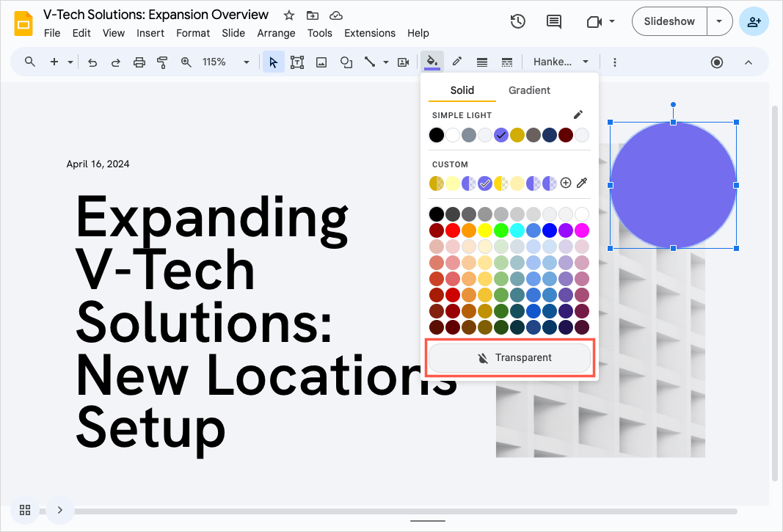Start the Slideshow
This screenshot has width=783, height=532.
669,21
